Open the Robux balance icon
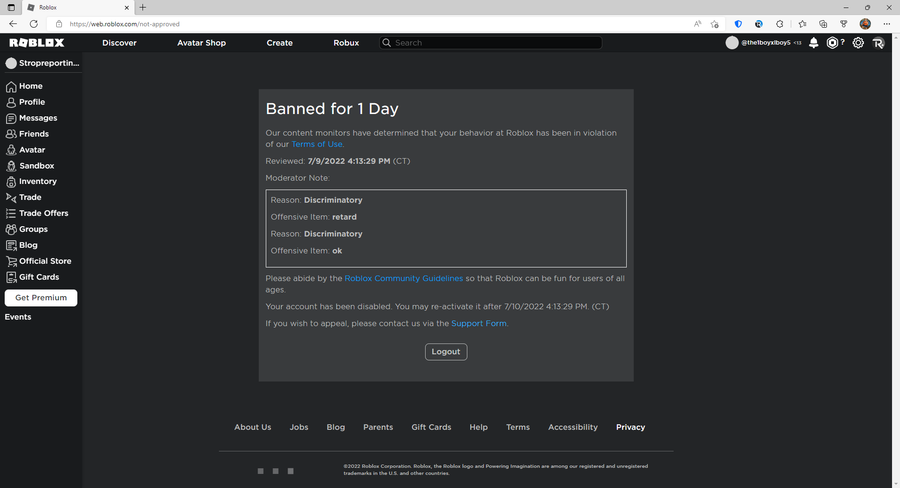 [832, 43]
